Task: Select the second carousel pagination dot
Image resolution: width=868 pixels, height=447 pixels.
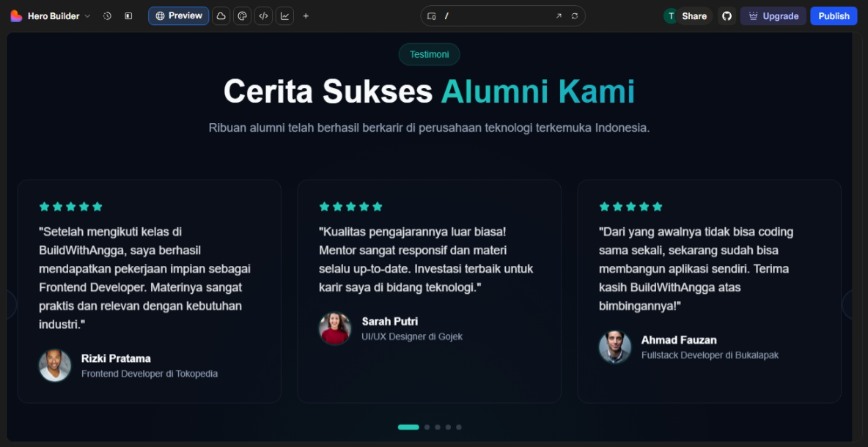Action: [427, 427]
